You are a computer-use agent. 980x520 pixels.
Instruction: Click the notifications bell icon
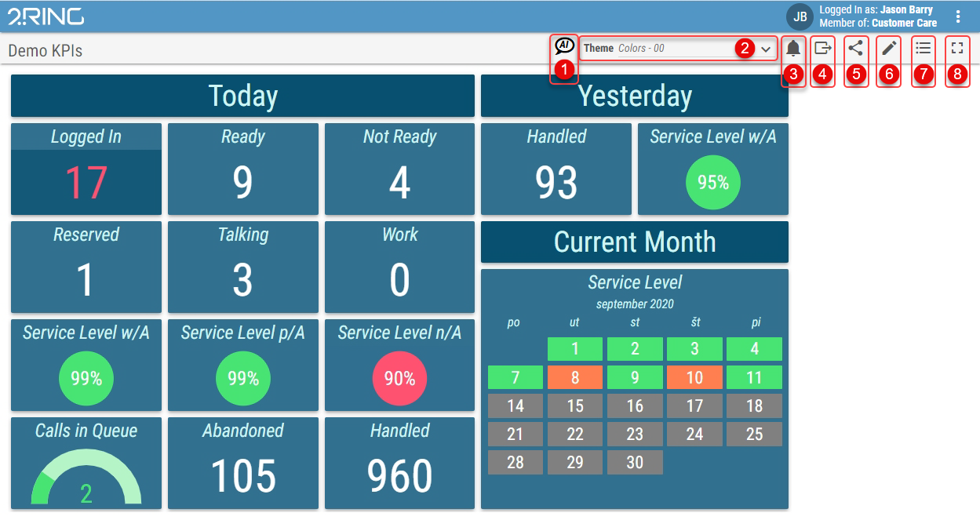[x=793, y=49]
